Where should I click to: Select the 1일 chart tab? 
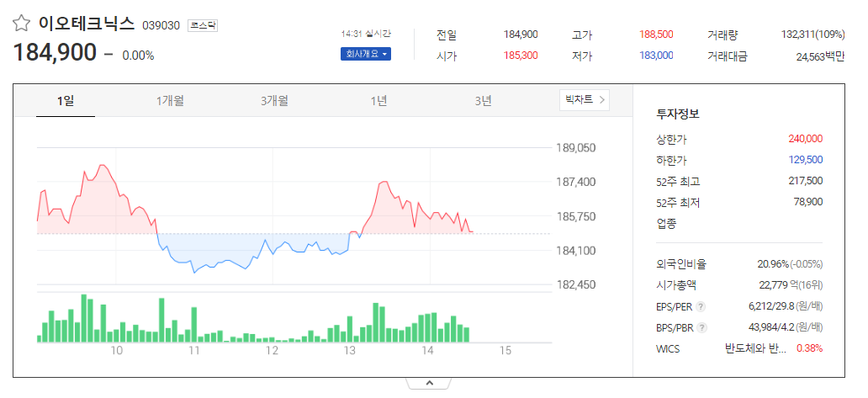tap(66, 101)
